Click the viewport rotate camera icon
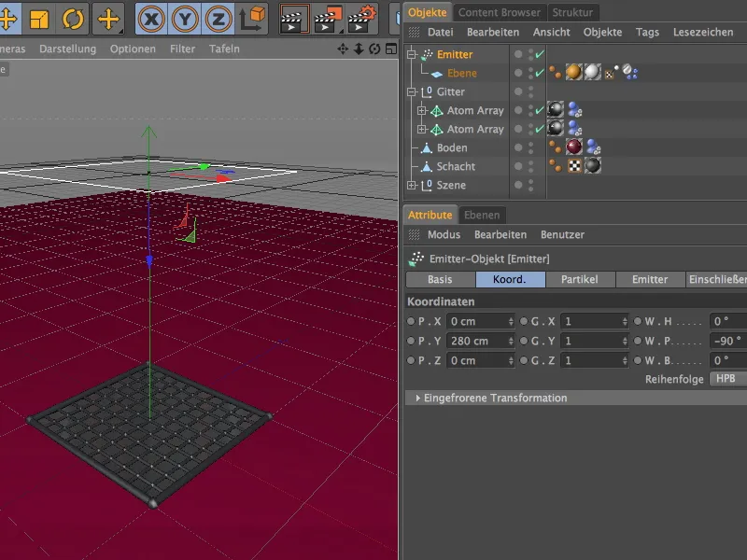The height and width of the screenshot is (560, 747). (375, 49)
